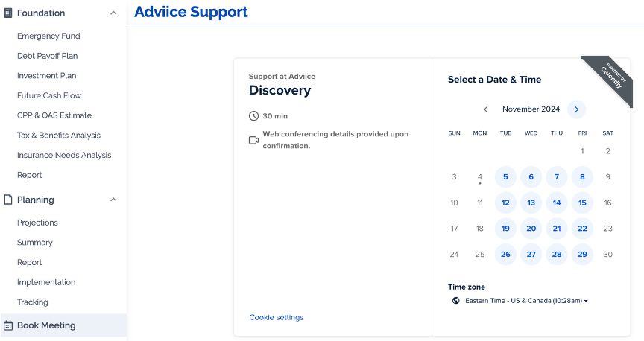Click the Cookie settings link
Image resolution: width=644 pixels, height=341 pixels.
click(x=276, y=317)
